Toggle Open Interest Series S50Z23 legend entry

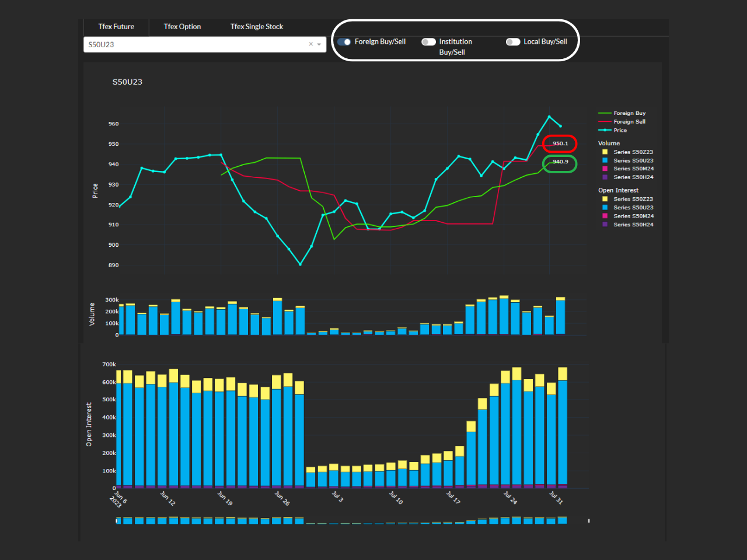pos(627,199)
